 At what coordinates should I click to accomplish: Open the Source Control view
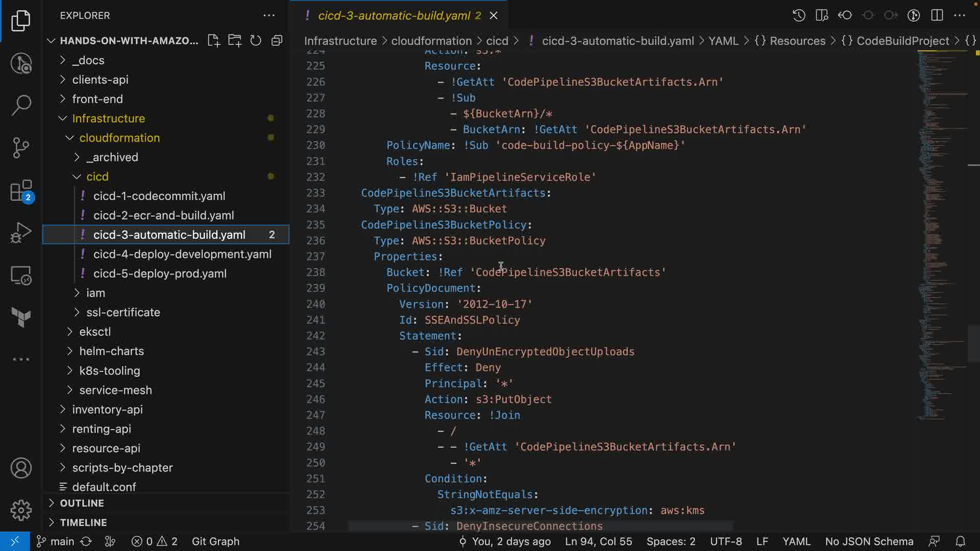pyautogui.click(x=21, y=147)
